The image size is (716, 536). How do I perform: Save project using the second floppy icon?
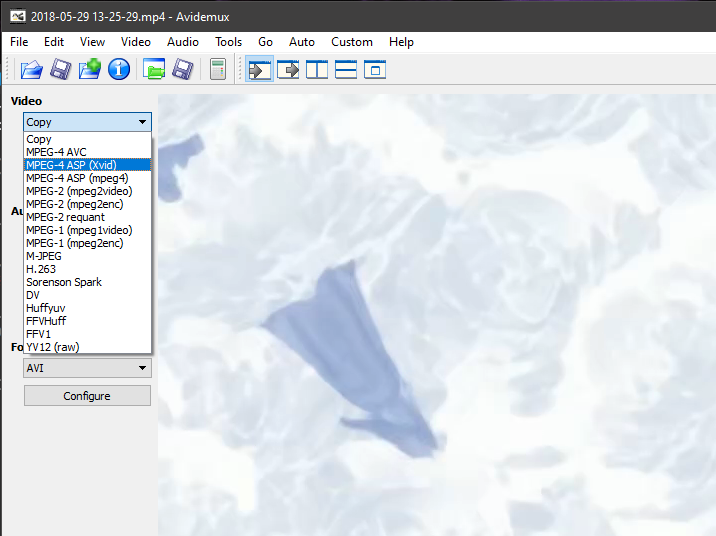(x=183, y=70)
